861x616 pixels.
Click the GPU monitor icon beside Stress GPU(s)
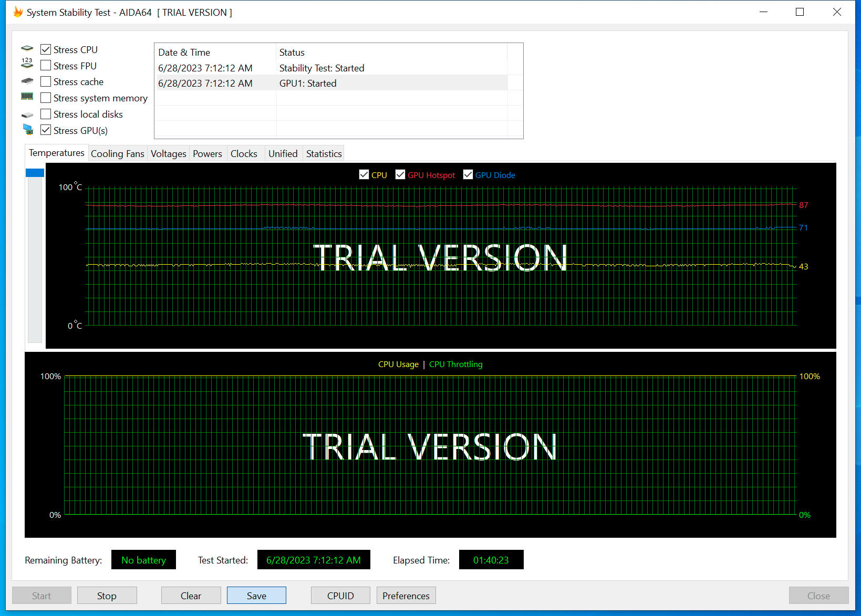pyautogui.click(x=28, y=129)
